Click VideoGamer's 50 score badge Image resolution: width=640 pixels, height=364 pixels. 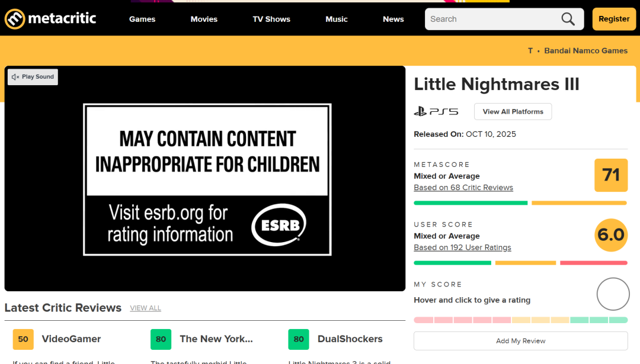pos(23,339)
